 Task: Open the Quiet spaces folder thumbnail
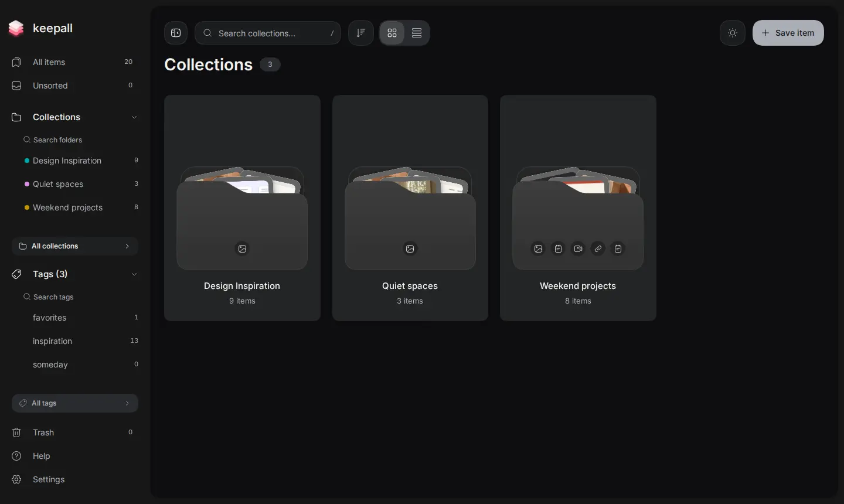410,218
